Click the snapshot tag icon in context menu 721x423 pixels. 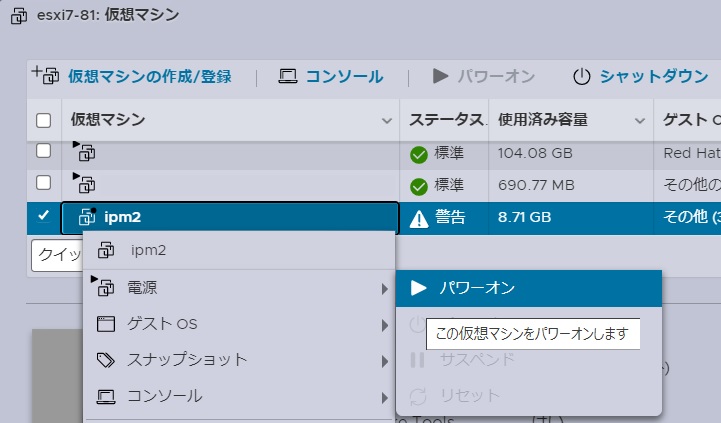(106, 359)
